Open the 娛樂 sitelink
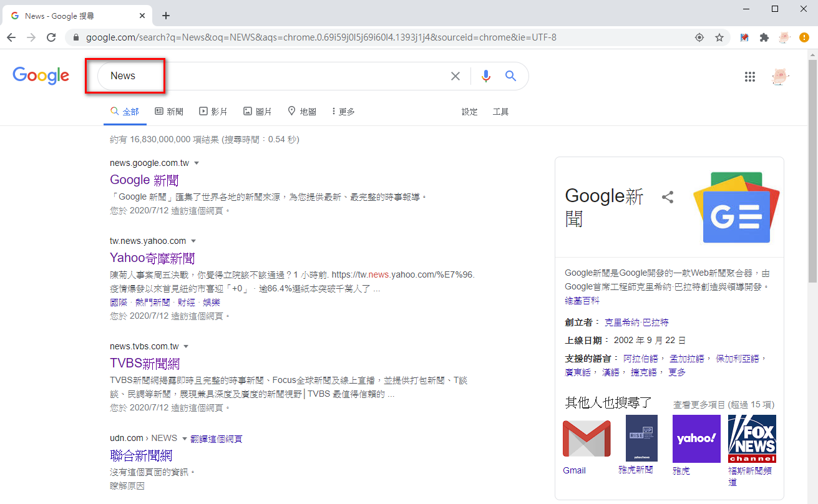The width and height of the screenshot is (818, 504). [212, 303]
